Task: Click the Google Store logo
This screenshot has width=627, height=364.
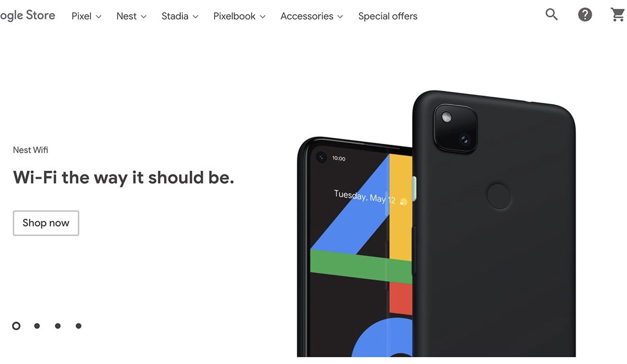Action: click(x=27, y=16)
